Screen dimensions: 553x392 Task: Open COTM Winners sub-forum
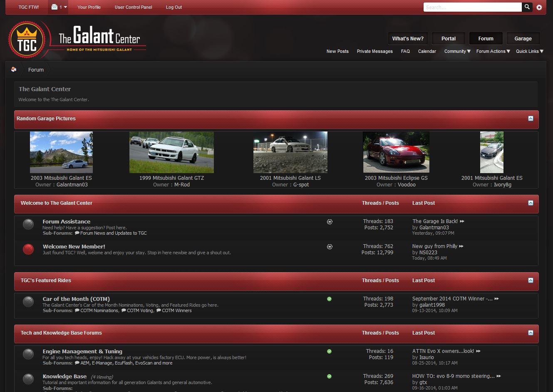[x=177, y=310]
